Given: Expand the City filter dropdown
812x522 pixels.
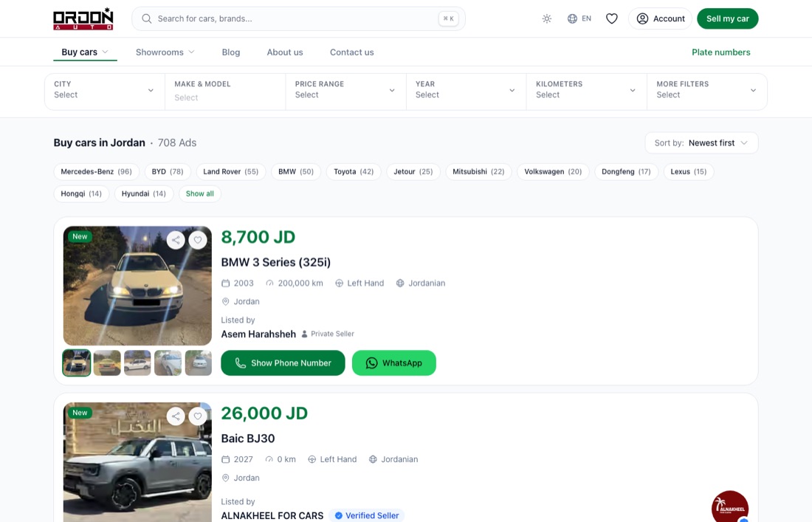Looking at the screenshot, I should [x=105, y=92].
